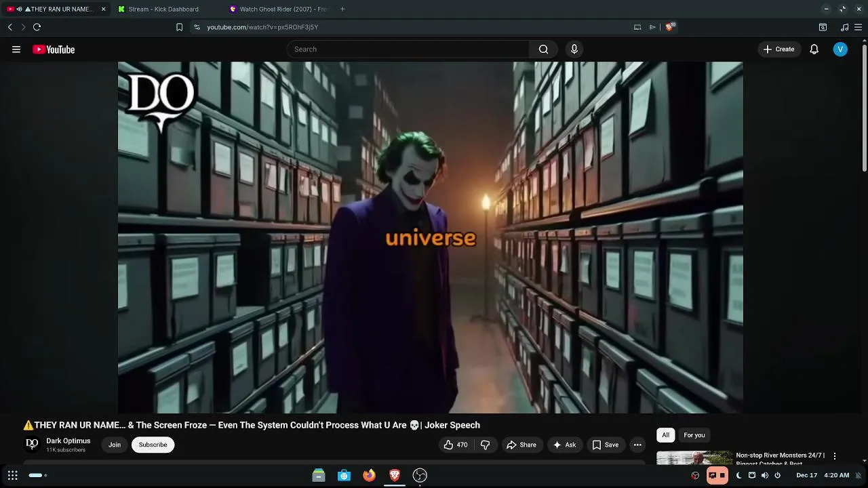
Task: Open volume speaker tray icon
Action: (765, 475)
